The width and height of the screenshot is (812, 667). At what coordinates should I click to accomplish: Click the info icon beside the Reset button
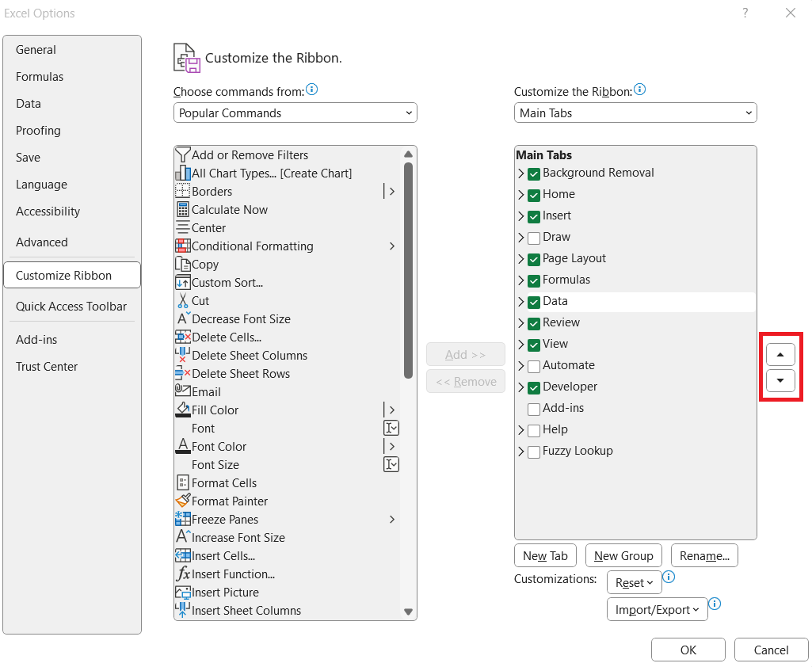(x=669, y=577)
